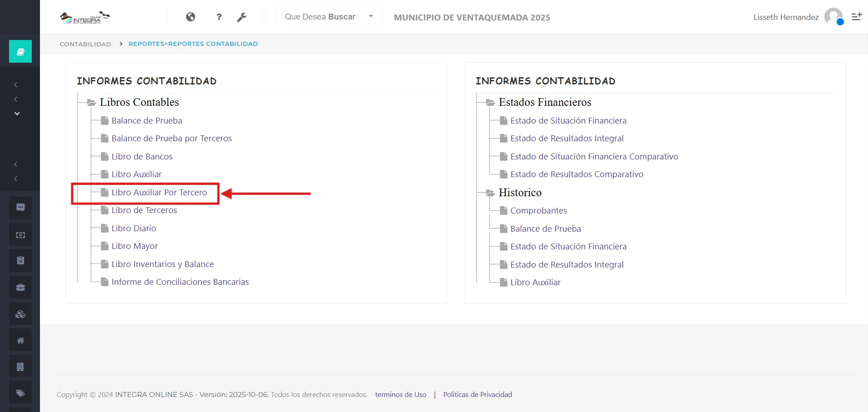Collapse the Historico folder
This screenshot has height=412, width=868.
click(x=490, y=193)
